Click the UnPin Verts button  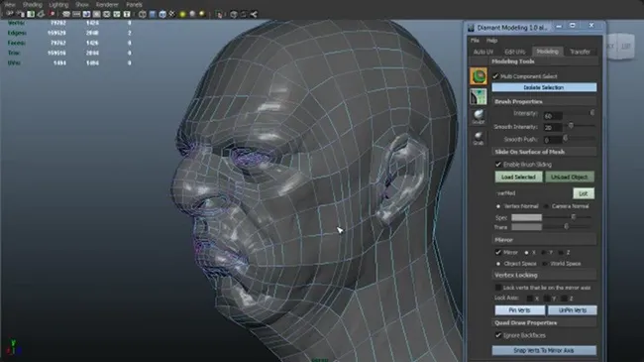(572, 310)
